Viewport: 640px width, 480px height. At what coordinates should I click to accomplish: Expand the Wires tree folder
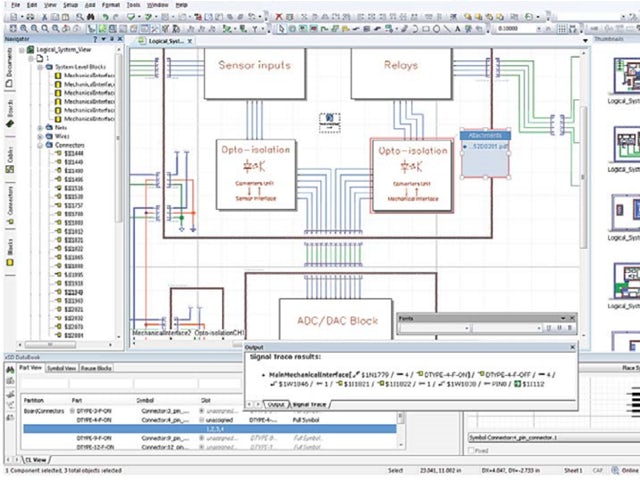coord(40,136)
